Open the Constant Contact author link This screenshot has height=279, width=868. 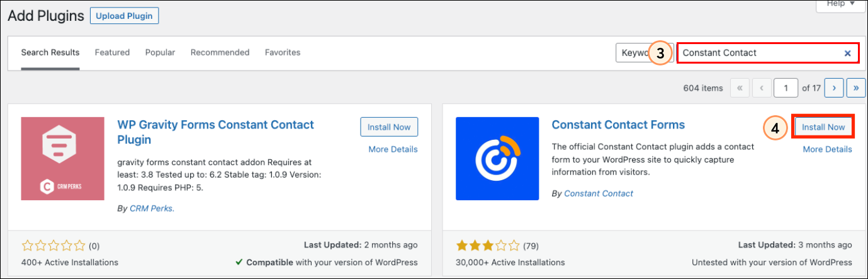tap(599, 193)
